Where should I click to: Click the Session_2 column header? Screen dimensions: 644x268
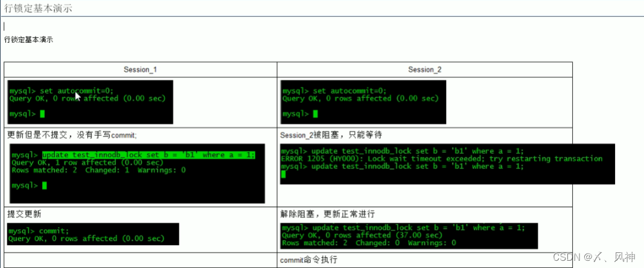pyautogui.click(x=425, y=69)
